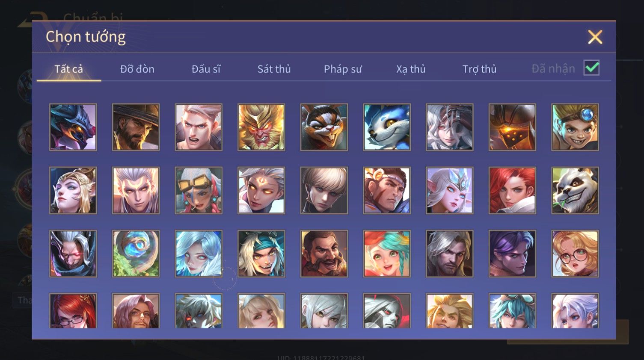Screen dimensions: 644x360
Task: Select the swirling blue orb hero portrait
Action: (136, 254)
